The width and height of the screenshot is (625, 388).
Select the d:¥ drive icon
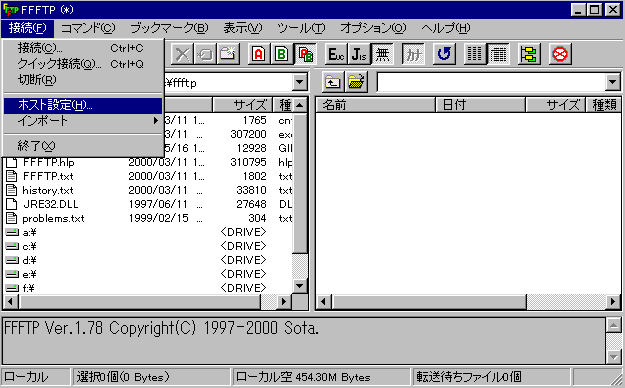click(12, 260)
